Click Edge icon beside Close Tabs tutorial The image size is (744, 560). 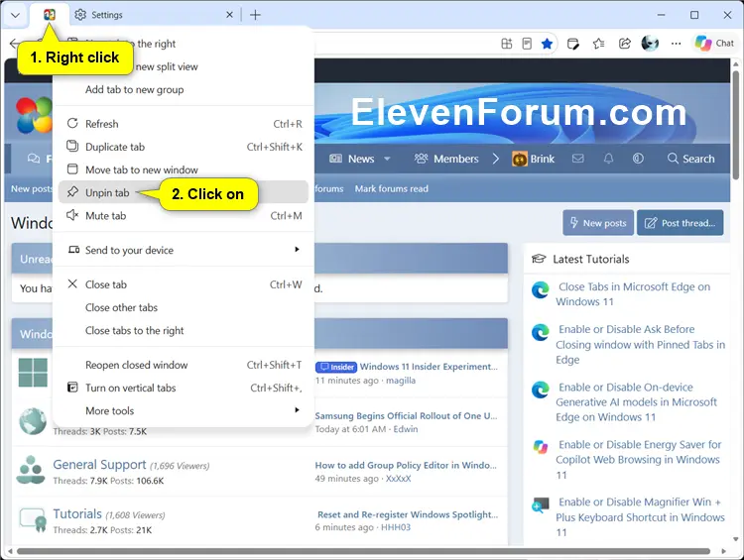tap(541, 289)
